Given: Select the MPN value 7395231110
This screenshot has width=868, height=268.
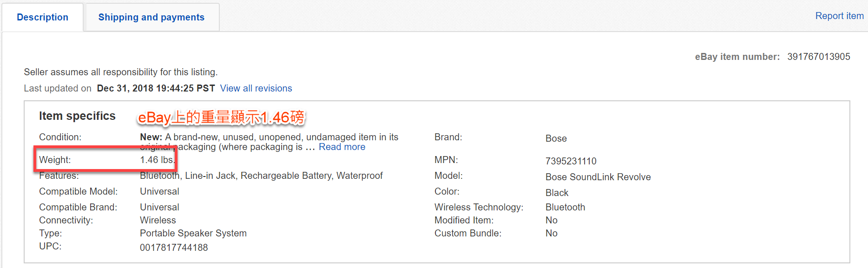Looking at the screenshot, I should click(571, 161).
